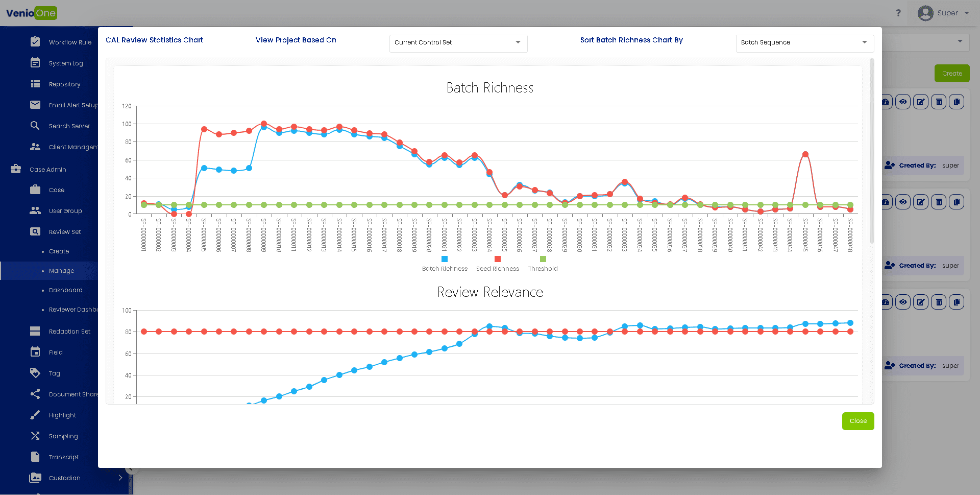The height and width of the screenshot is (495, 980).
Task: Toggle Threshold legend series visibility
Action: pyautogui.click(x=543, y=264)
